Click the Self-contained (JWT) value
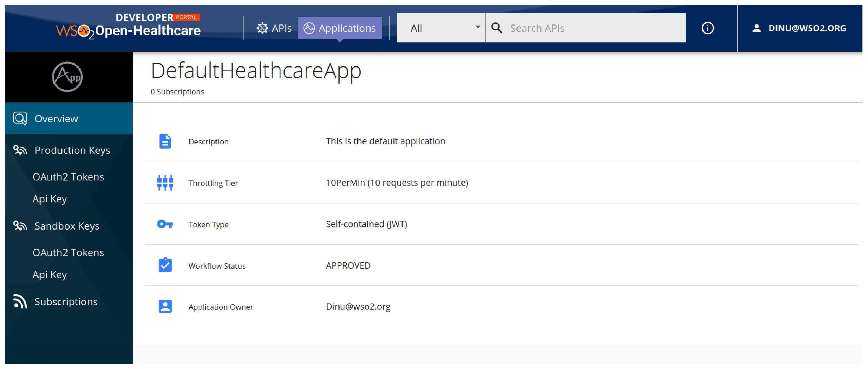Screen dimensions: 868x369 367,224
